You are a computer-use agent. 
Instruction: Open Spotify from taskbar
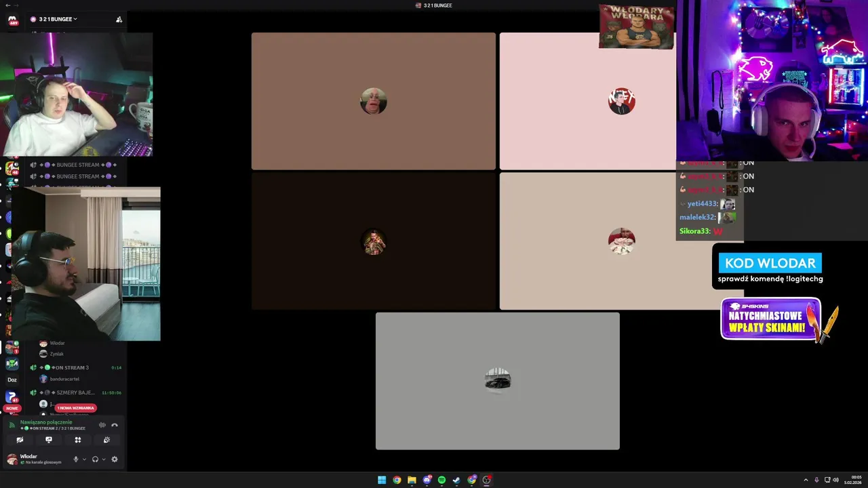(441, 480)
